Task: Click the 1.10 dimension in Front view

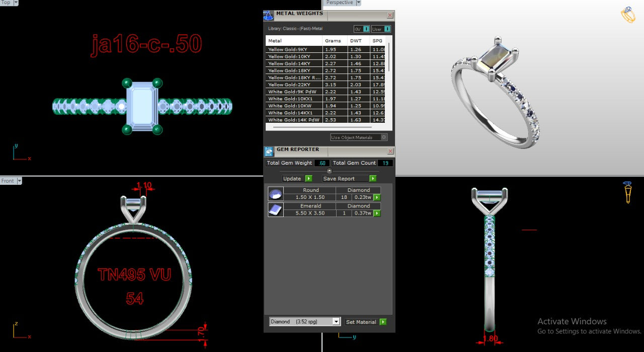Action: pyautogui.click(x=144, y=185)
